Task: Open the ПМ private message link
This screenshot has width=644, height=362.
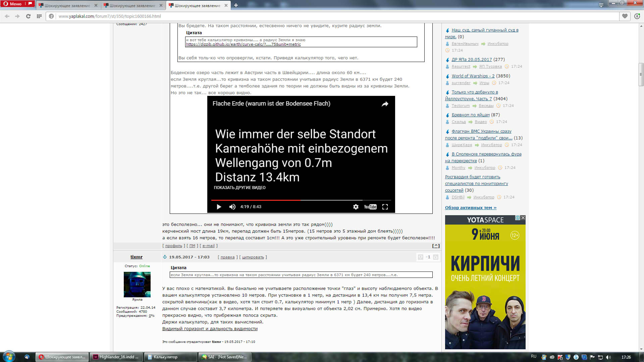Action: point(192,246)
